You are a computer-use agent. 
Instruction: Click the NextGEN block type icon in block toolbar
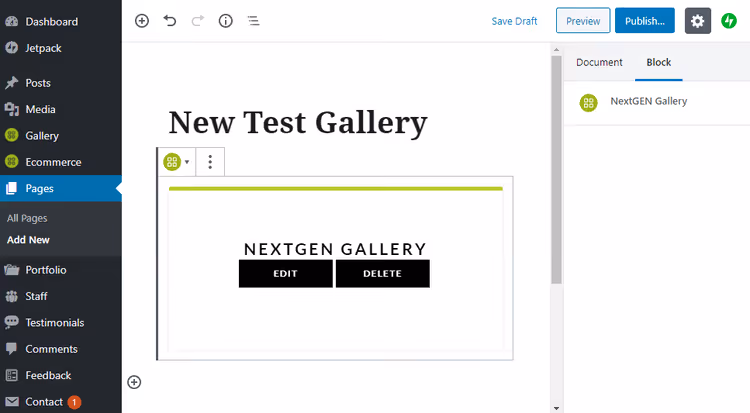pyautogui.click(x=172, y=162)
